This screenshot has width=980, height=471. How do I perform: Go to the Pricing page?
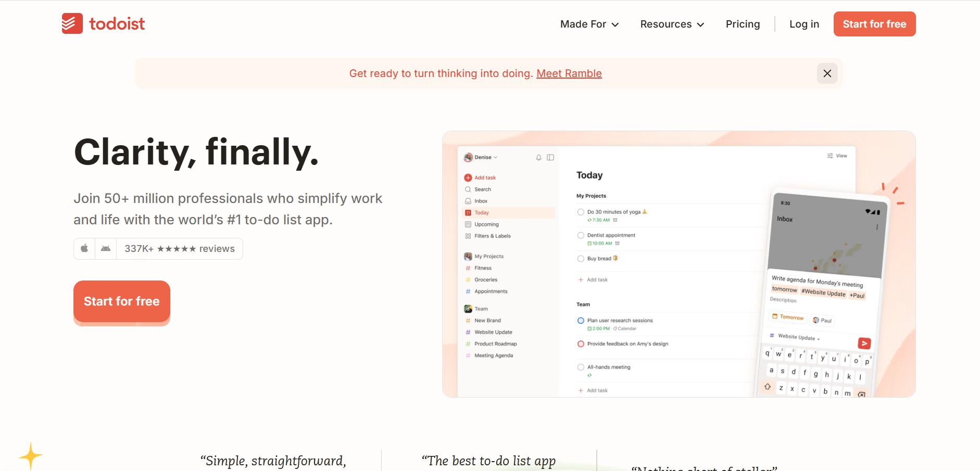[x=743, y=24]
